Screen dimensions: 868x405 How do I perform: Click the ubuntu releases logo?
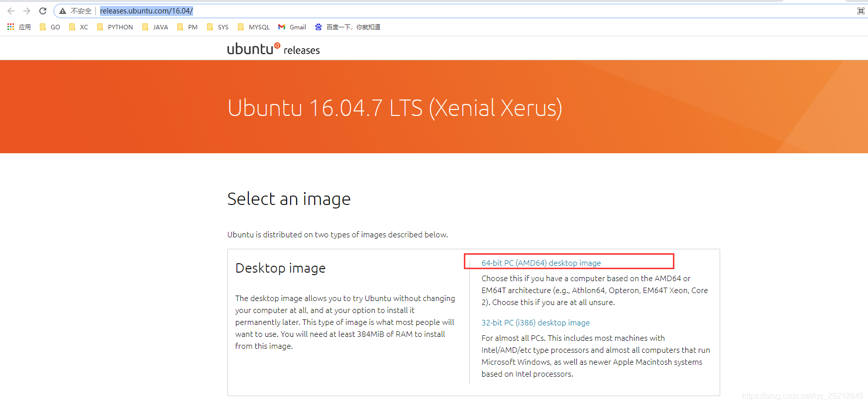point(273,49)
